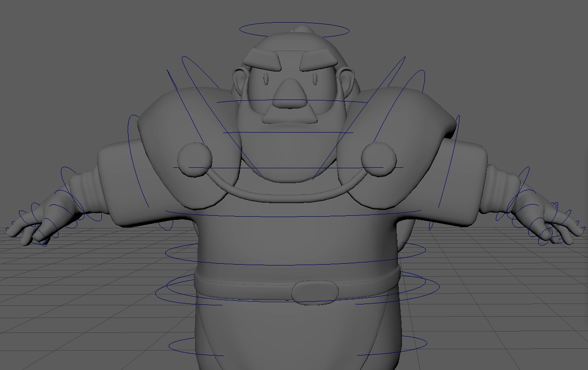
Task: Click the belt strap around the waist
Action: click(x=240, y=284)
